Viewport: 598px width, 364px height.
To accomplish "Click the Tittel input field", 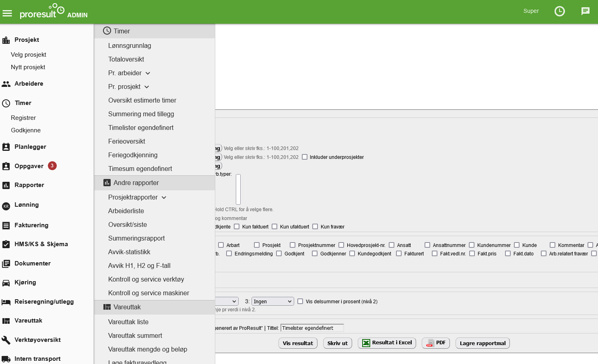I will pyautogui.click(x=312, y=328).
